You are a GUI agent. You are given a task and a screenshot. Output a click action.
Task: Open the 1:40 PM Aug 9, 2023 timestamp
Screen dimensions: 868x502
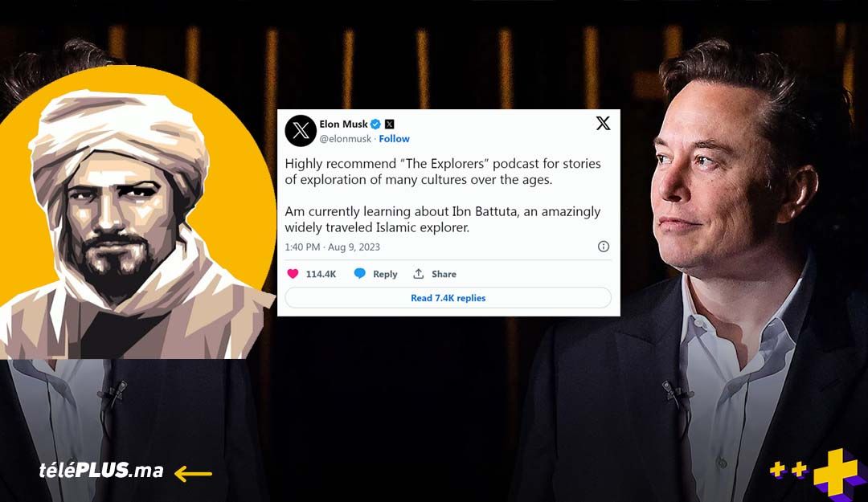point(332,247)
